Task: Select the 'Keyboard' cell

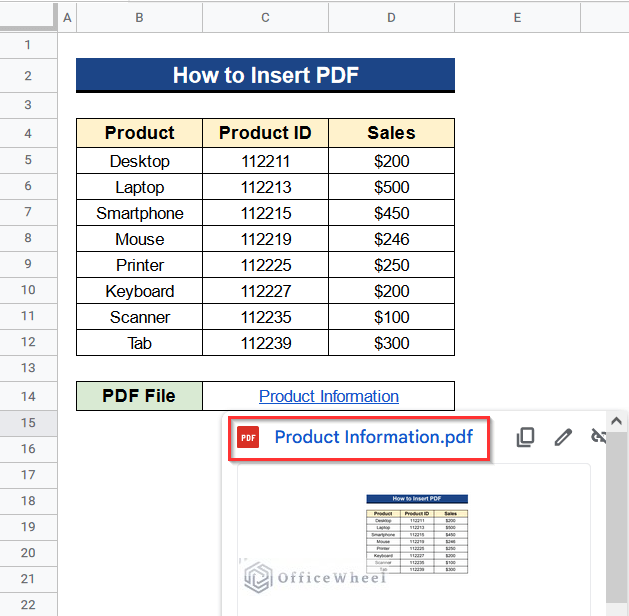Action: click(140, 291)
